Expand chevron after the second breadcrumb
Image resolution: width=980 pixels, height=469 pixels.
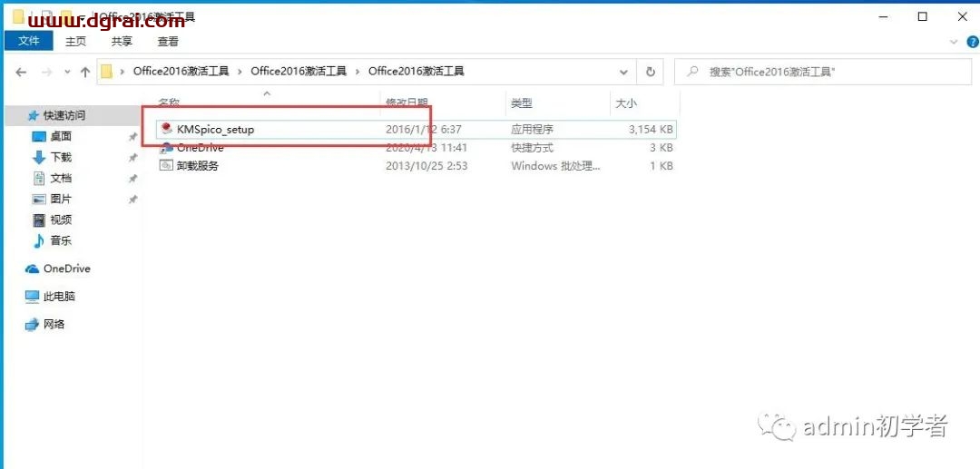[x=358, y=71]
